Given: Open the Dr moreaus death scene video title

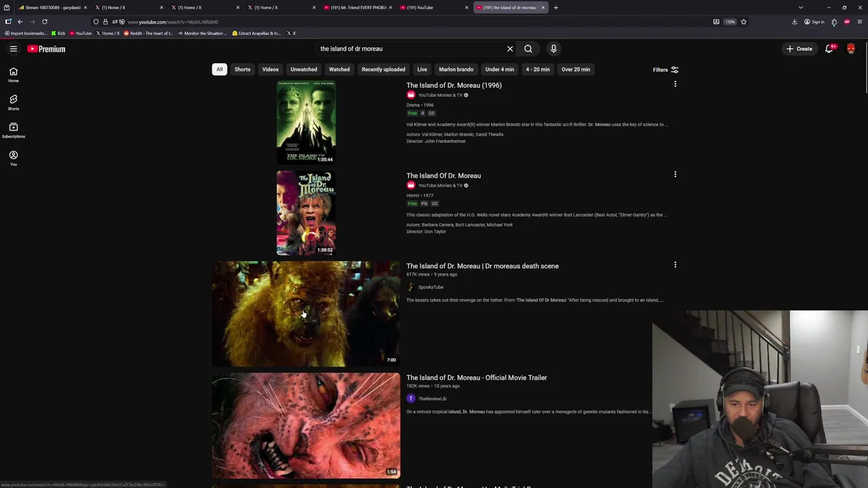Looking at the screenshot, I should (x=482, y=266).
